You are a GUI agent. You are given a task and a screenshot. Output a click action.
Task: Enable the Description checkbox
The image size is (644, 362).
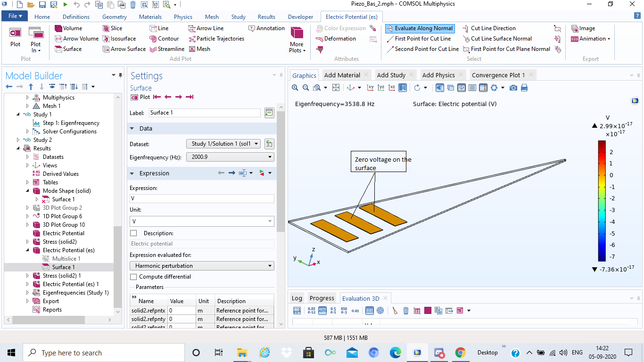click(x=133, y=233)
